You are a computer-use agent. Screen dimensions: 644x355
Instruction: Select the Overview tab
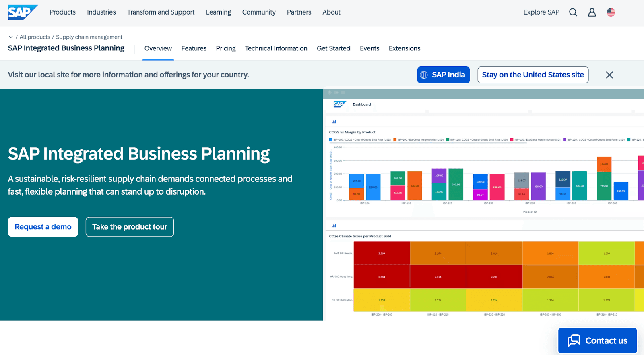158,48
